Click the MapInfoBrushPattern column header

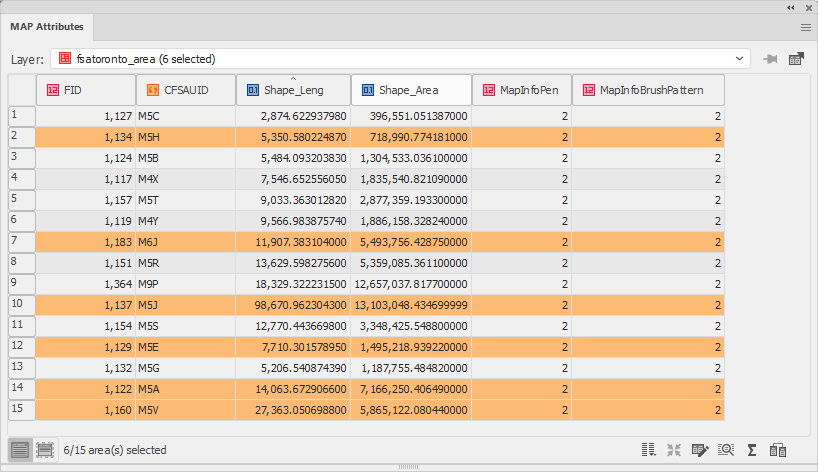pyautogui.click(x=648, y=90)
